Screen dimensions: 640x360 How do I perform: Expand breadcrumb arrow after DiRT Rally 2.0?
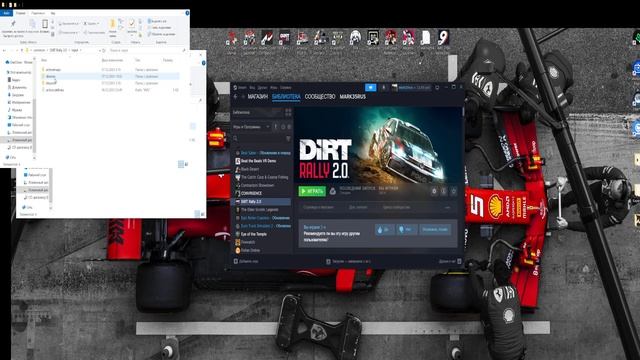click(69, 50)
